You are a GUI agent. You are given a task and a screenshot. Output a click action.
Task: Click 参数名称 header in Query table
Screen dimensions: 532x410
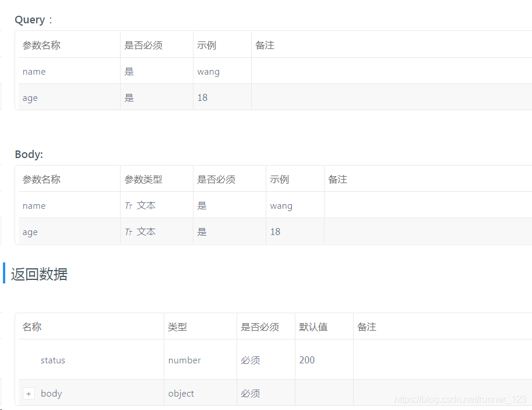(x=41, y=45)
